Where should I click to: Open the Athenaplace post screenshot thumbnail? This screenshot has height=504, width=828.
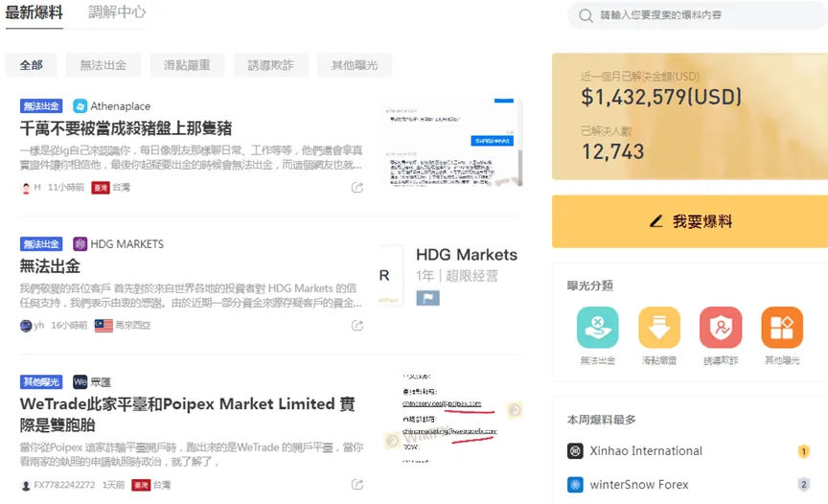coord(451,143)
